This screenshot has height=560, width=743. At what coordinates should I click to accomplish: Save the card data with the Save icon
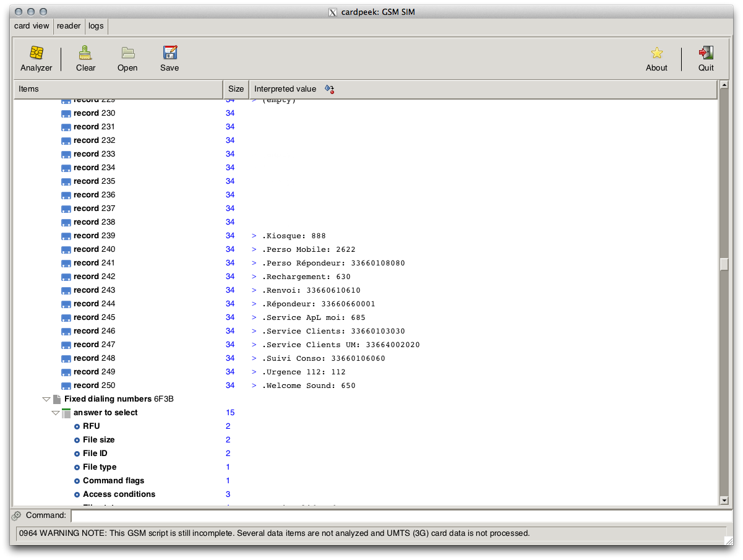coord(170,53)
